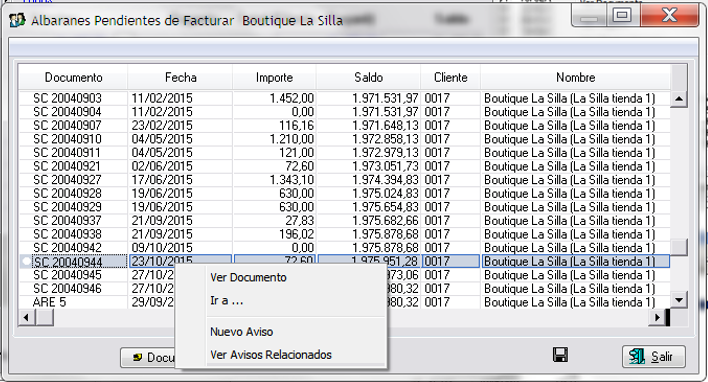Pick Nuevo Aviso in the context menu
The height and width of the screenshot is (382, 708).
click(x=242, y=332)
